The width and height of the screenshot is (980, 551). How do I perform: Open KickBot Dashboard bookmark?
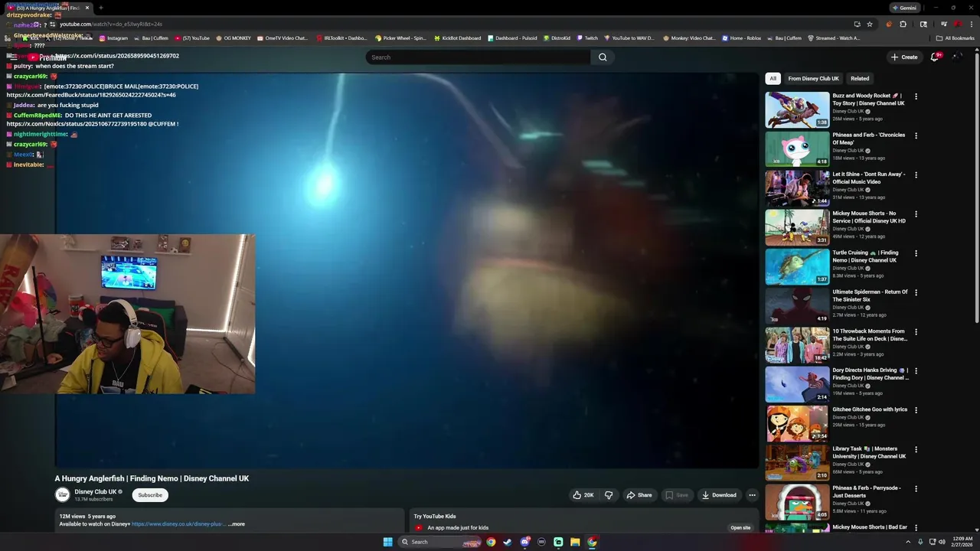(x=457, y=37)
